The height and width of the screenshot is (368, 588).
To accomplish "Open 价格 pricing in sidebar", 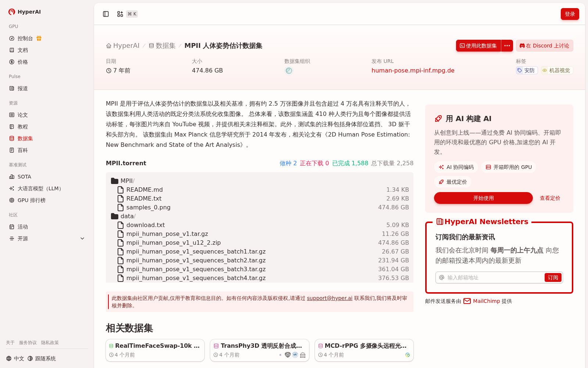I will coord(22,62).
